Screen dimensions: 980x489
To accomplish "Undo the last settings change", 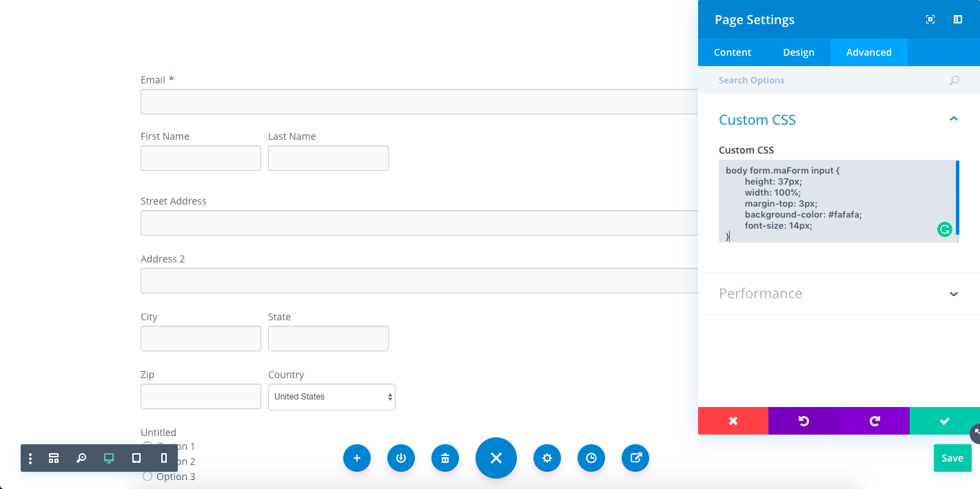I will [804, 421].
